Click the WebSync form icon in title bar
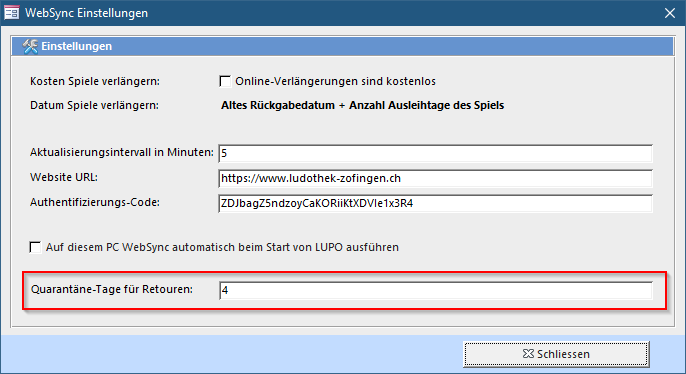The image size is (686, 374). pyautogui.click(x=12, y=13)
